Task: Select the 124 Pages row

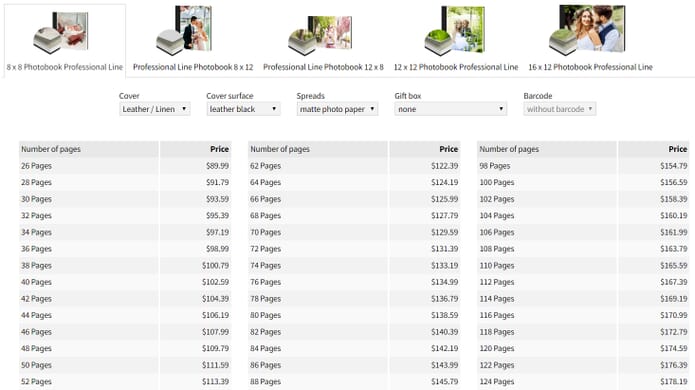Action: coord(583,382)
